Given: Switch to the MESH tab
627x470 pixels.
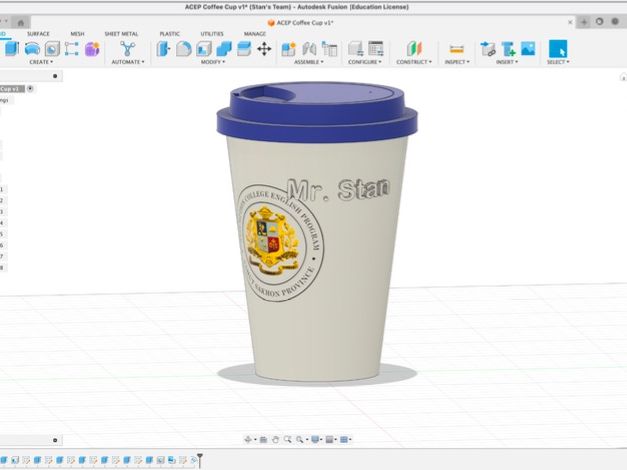Looking at the screenshot, I should pyautogui.click(x=77, y=34).
